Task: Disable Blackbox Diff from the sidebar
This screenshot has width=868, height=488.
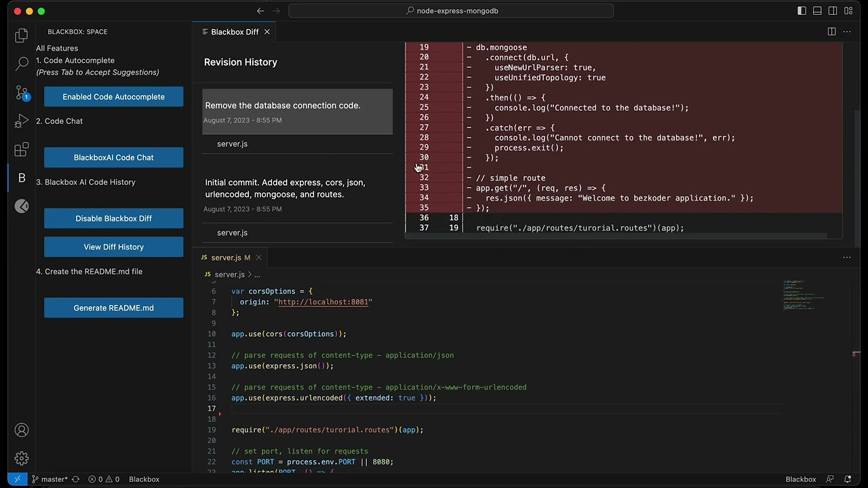Action: pos(113,218)
